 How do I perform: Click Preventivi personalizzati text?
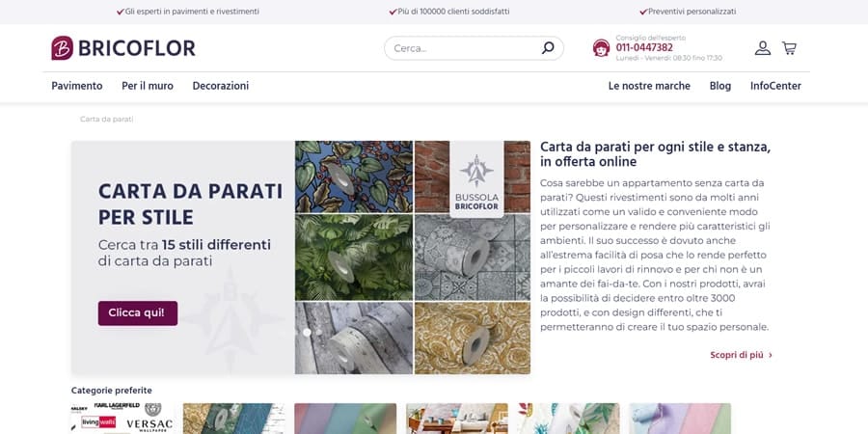pos(692,11)
